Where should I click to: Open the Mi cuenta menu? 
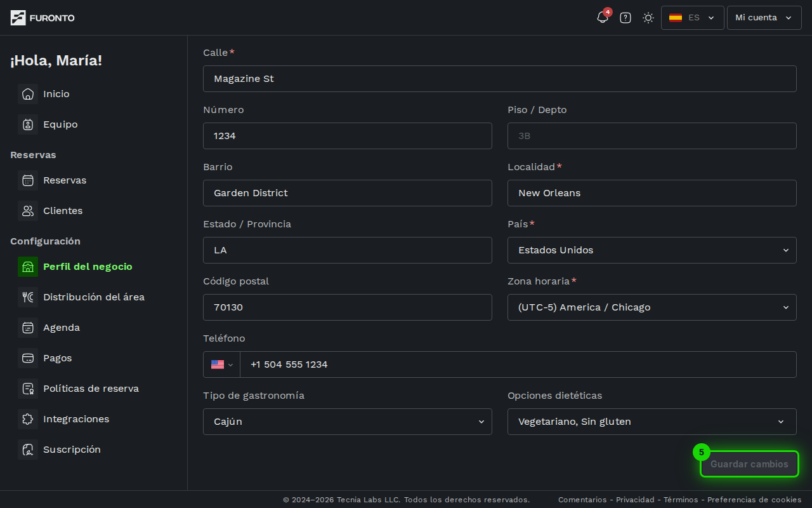point(764,18)
